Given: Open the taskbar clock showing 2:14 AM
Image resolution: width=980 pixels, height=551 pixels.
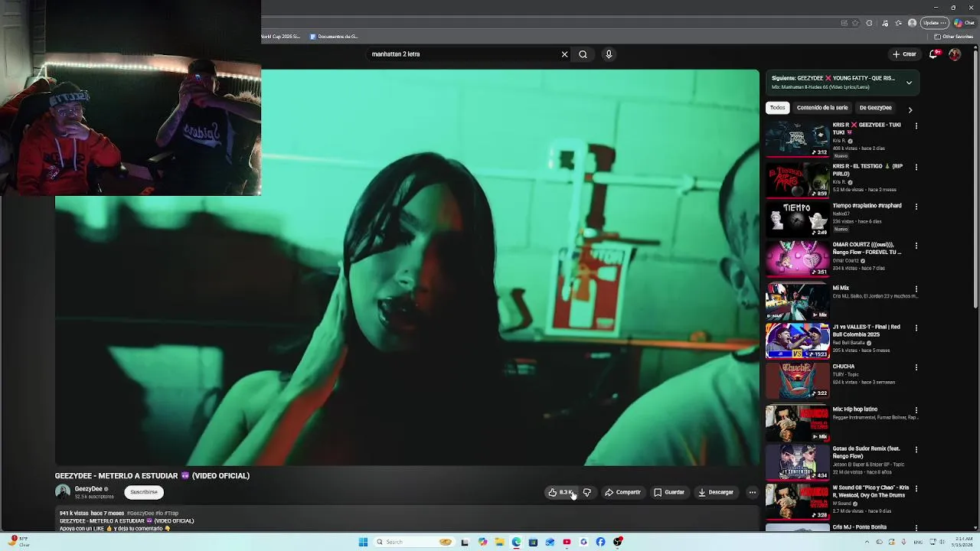Looking at the screenshot, I should click(x=964, y=542).
